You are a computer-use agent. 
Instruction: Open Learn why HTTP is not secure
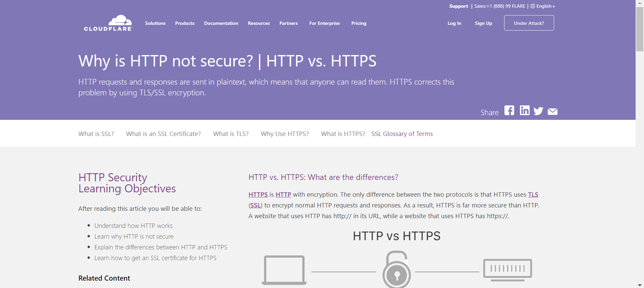(134, 236)
